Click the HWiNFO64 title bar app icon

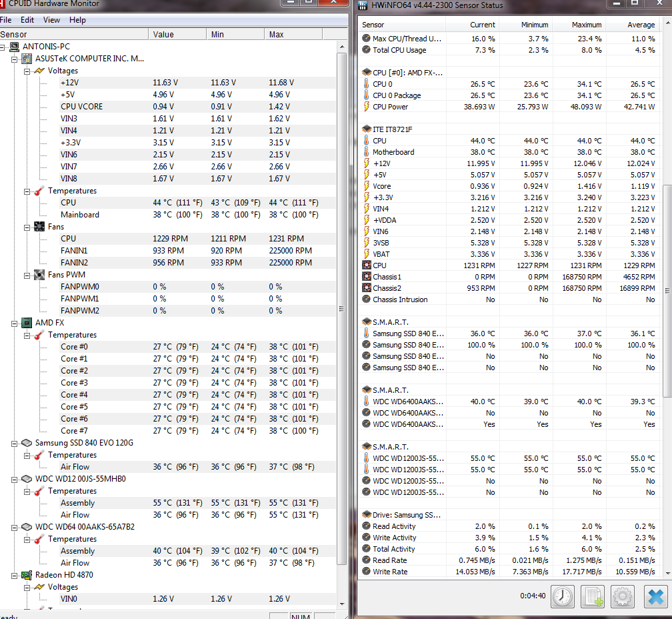click(x=363, y=5)
